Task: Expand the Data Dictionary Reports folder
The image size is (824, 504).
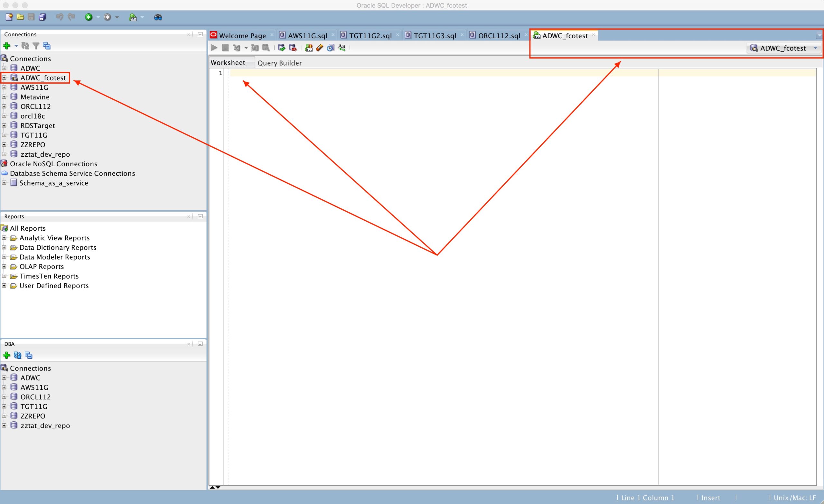Action: tap(4, 248)
